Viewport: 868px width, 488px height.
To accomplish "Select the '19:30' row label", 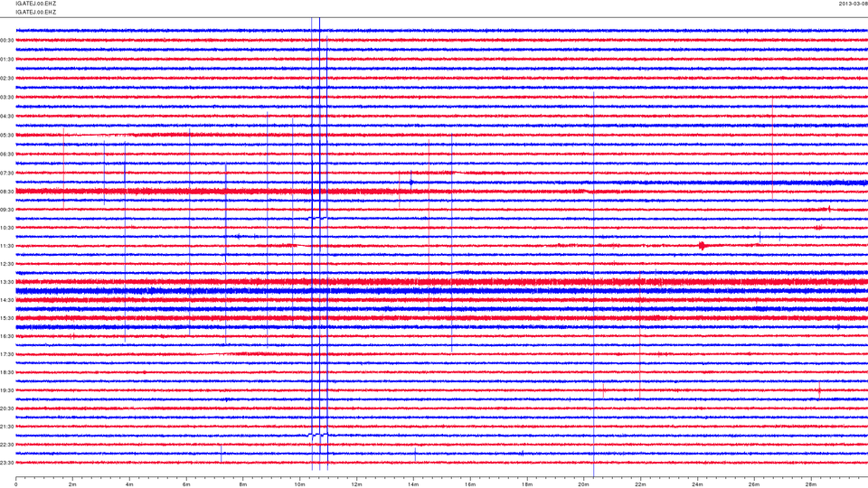I will (x=7, y=390).
